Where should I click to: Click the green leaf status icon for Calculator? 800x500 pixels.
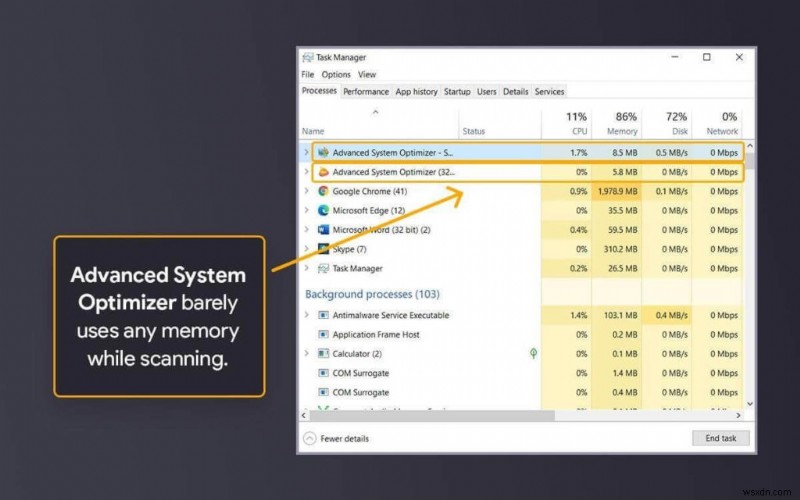[533, 353]
